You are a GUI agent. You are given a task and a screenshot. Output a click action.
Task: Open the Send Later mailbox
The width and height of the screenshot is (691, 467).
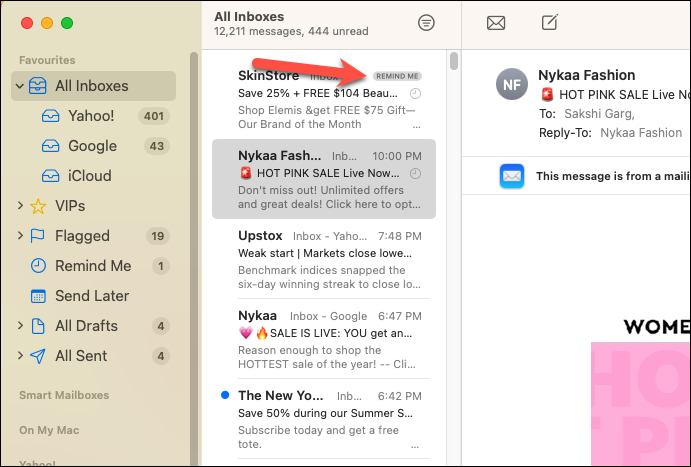coord(93,296)
